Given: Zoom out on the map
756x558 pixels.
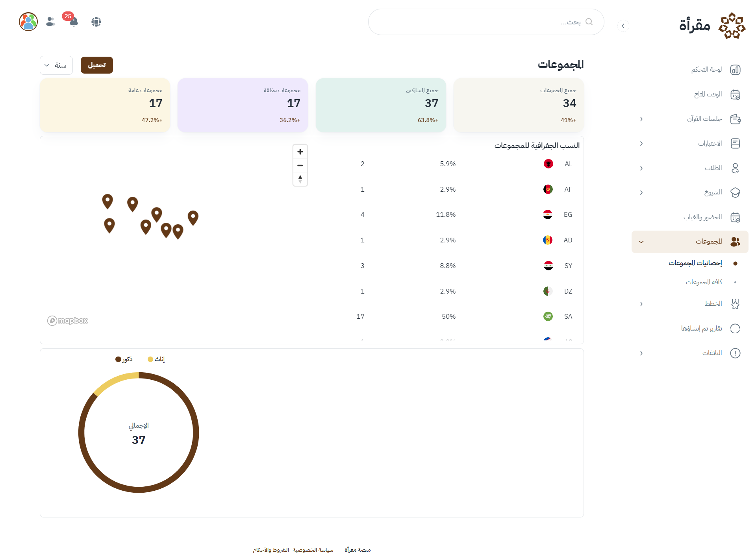Looking at the screenshot, I should (300, 165).
